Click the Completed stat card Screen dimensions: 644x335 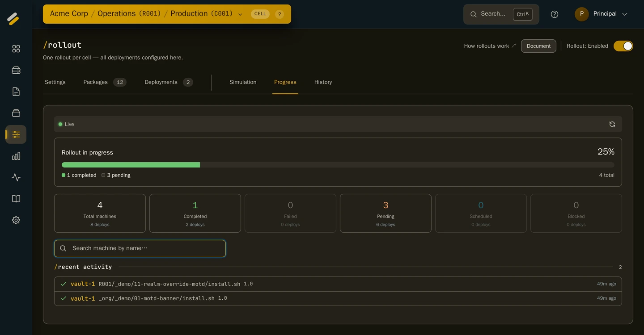point(195,213)
